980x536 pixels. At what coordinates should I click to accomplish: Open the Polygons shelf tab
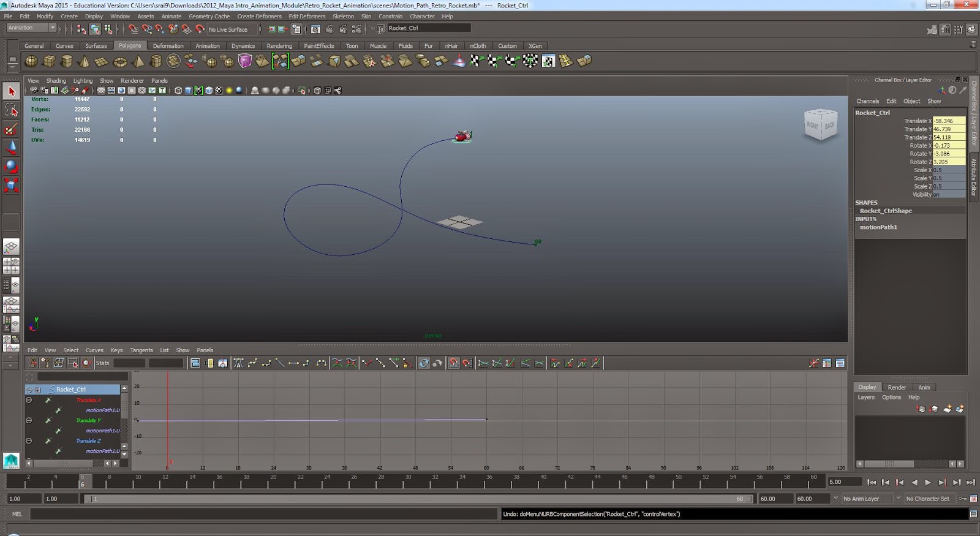click(130, 46)
